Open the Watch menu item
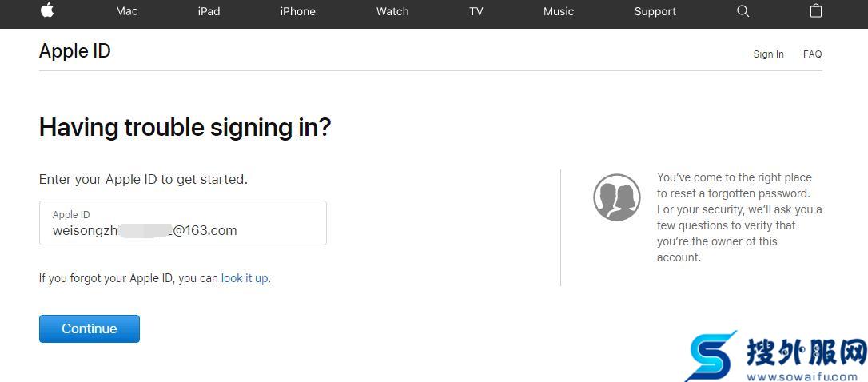Viewport: 868px width, 382px height. tap(392, 11)
